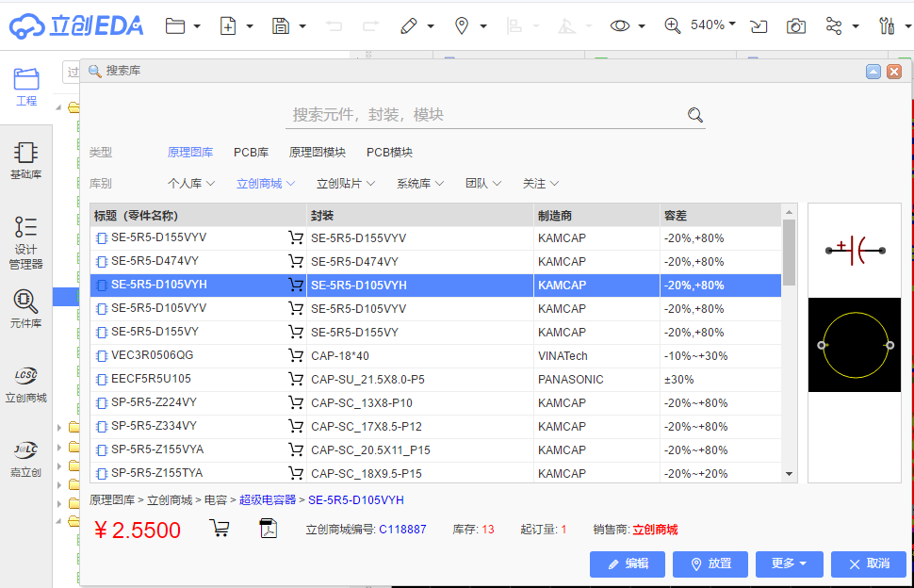Open LCSC 立创商城 from the sidebar
The height and width of the screenshot is (588, 914).
click(x=26, y=382)
